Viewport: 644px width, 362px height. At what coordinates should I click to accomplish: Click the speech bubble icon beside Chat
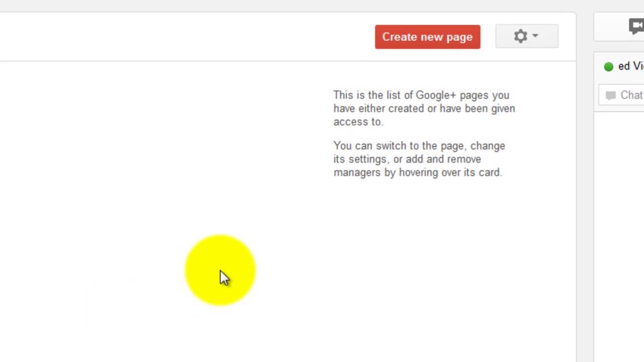[x=611, y=96]
